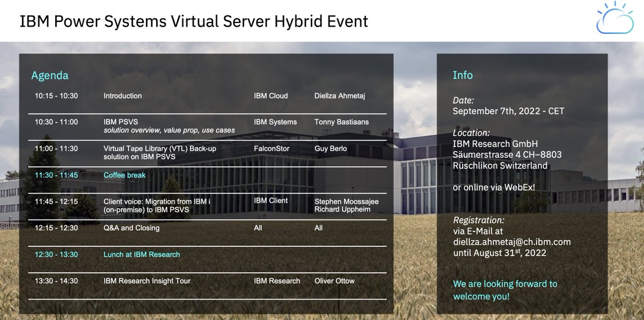Screen dimensions: 644x320
Task: Click the 'IBM PSVS' session title
Action: pos(121,122)
